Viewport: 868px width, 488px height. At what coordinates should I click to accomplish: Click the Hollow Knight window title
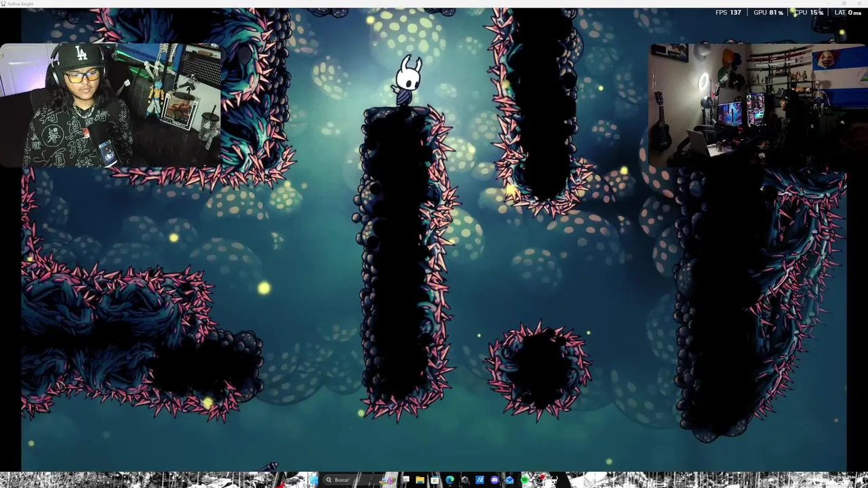[x=20, y=4]
